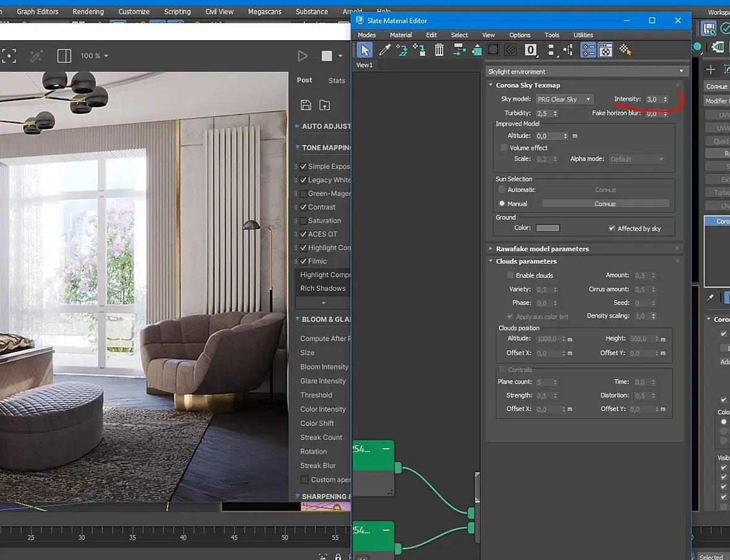
Task: Check the Enable clouds checkbox
Action: pos(510,275)
